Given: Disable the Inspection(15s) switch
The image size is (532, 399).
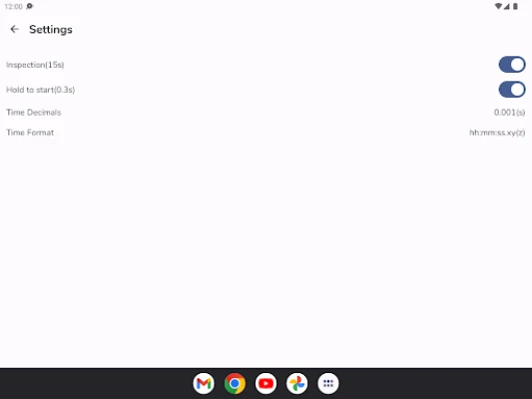Looking at the screenshot, I should (x=512, y=65).
